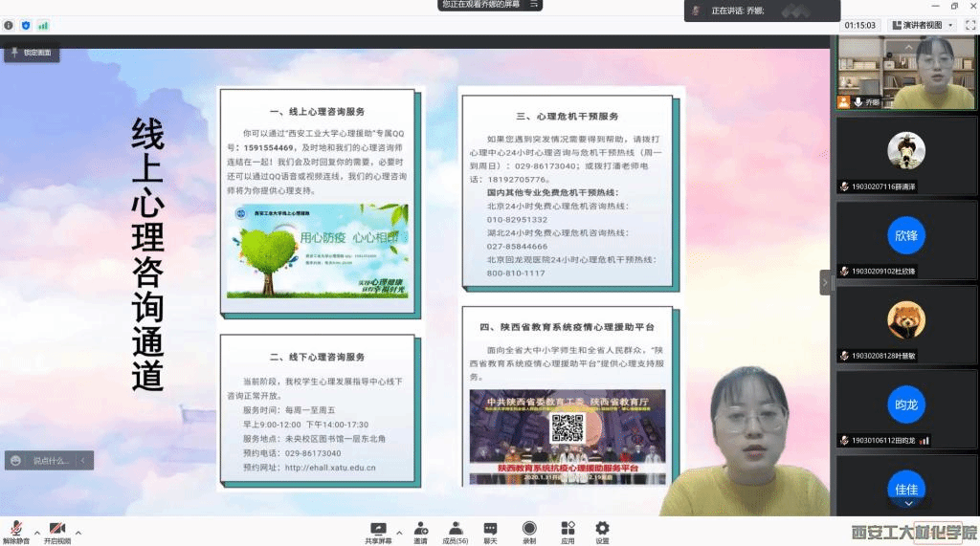
Task: Open the Members (成员) list
Action: (456, 530)
